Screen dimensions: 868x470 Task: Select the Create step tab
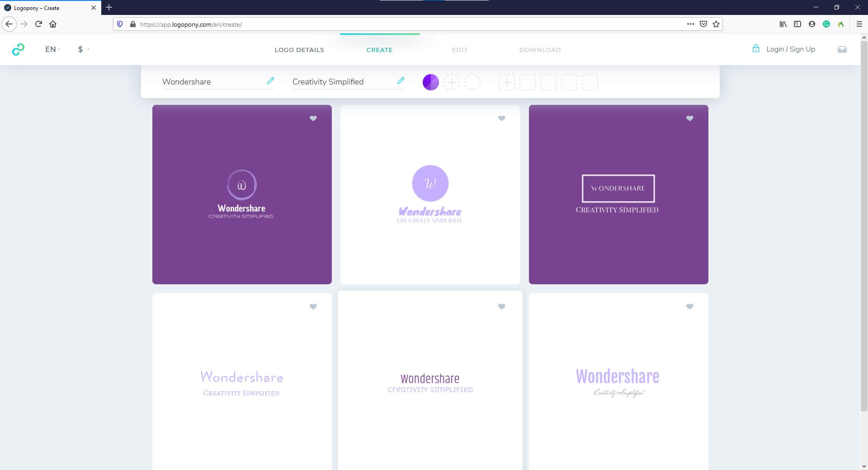point(379,50)
